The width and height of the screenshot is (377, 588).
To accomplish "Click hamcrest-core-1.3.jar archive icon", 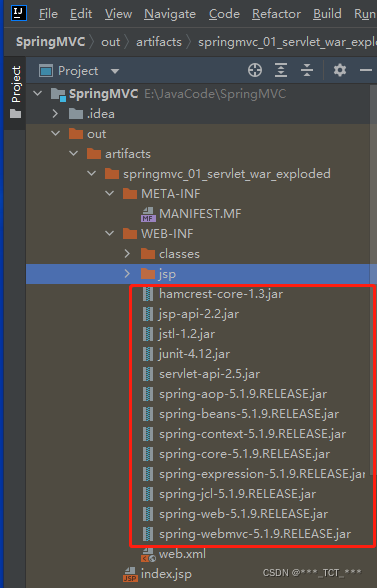I will pos(148,294).
